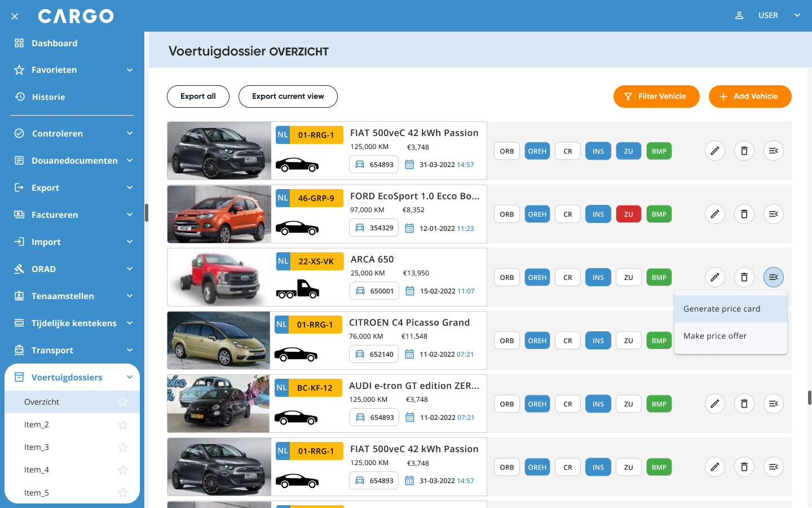This screenshot has width=812, height=508.
Task: Favorite Item_3 with its star control
Action: click(122, 448)
